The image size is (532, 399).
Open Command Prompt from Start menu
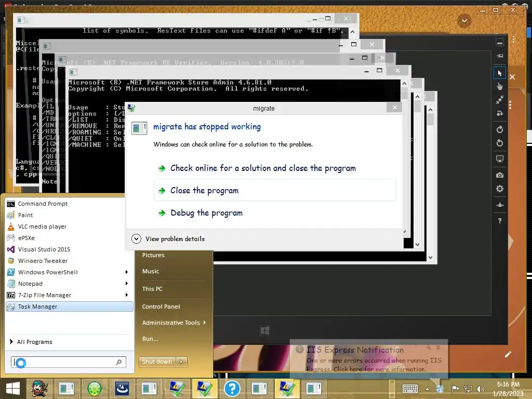[70, 204]
